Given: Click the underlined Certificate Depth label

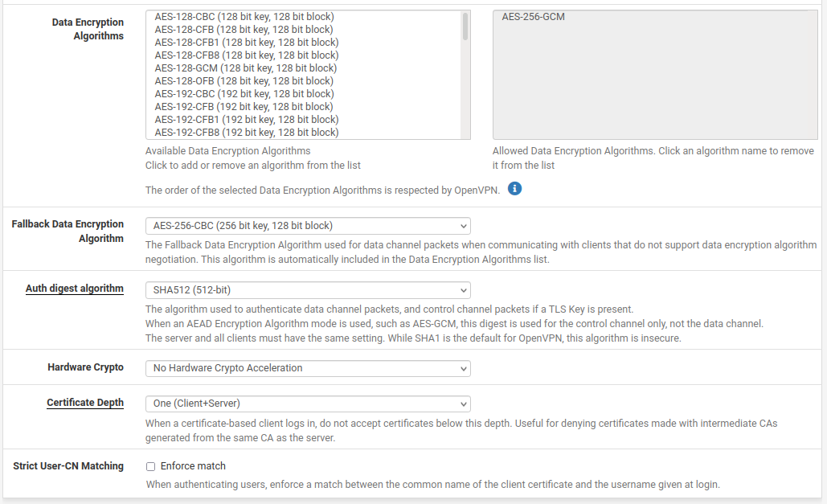Looking at the screenshot, I should coord(85,402).
